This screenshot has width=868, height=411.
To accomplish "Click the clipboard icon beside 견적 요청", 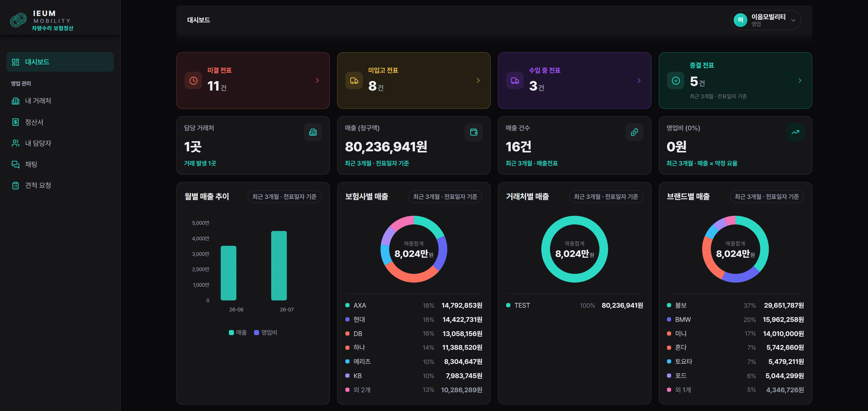I will [16, 185].
